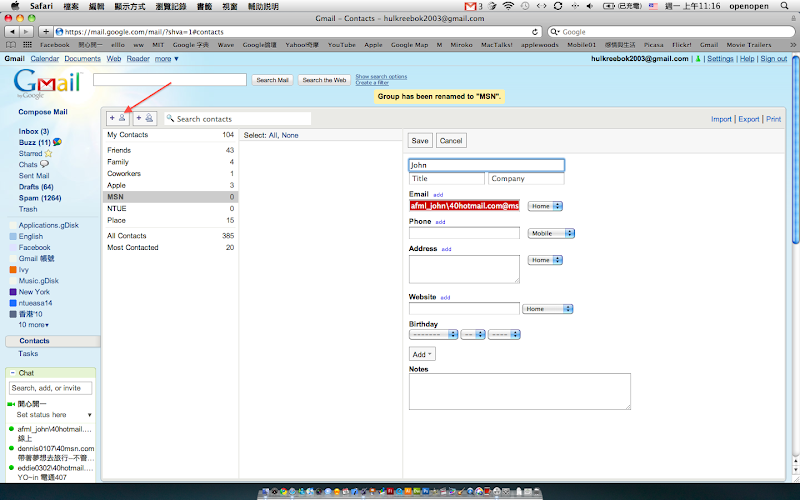Open Birthday month dropdown
Screen dimensions: 800x500
click(x=433, y=335)
